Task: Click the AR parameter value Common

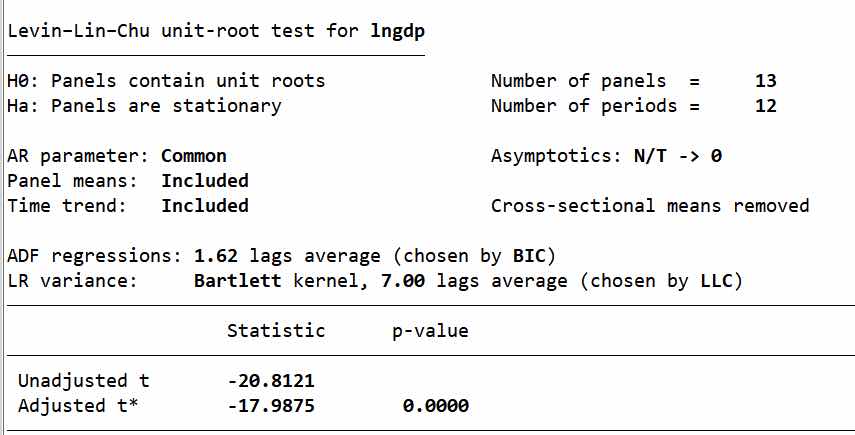Action: [194, 156]
